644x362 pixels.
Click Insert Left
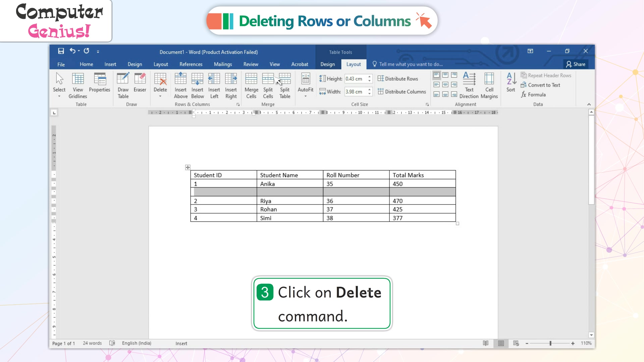pyautogui.click(x=214, y=86)
